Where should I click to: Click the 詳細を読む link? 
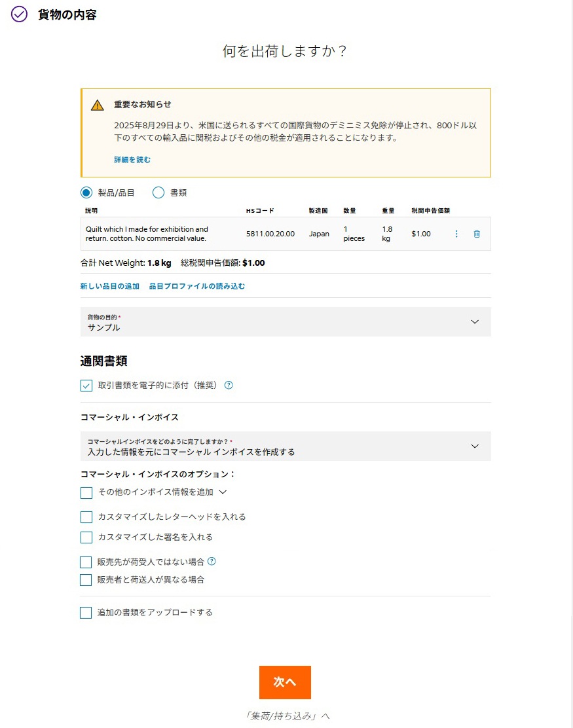132,160
